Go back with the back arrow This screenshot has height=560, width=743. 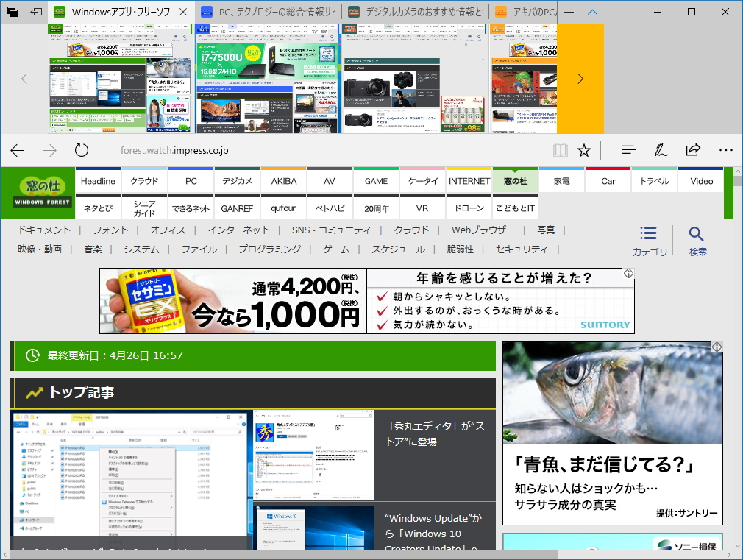coord(18,151)
